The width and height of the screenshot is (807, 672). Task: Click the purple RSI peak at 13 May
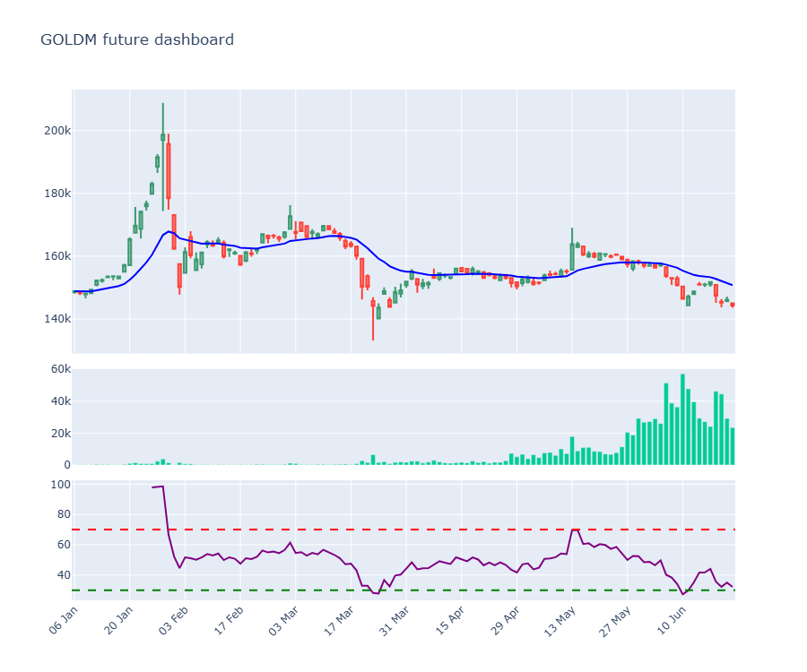(575, 530)
